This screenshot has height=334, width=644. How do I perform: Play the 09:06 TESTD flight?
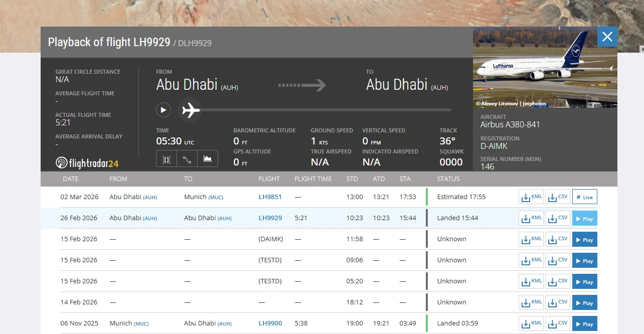pos(585,260)
